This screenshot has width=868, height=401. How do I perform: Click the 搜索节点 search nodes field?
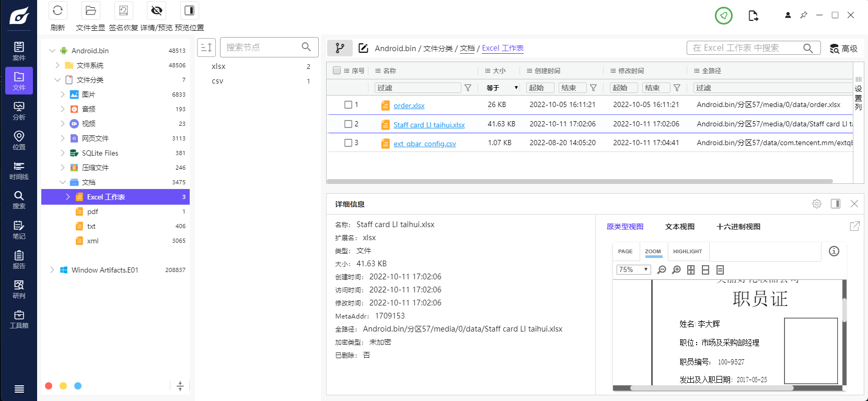coord(261,48)
